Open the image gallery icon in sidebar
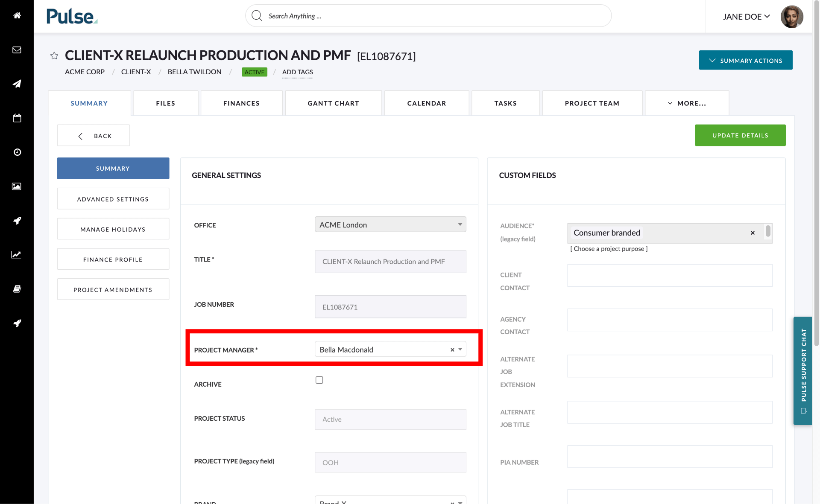 click(x=17, y=186)
